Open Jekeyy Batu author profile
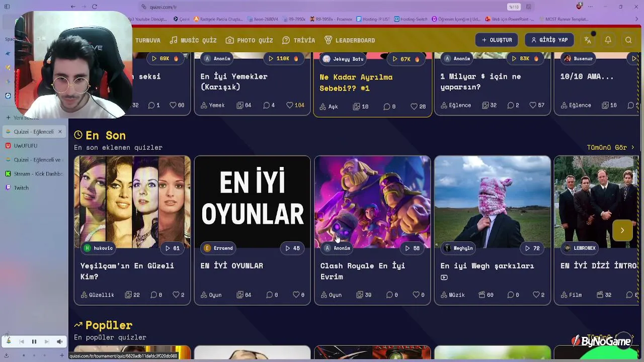This screenshot has width=644, height=362. tap(343, 59)
